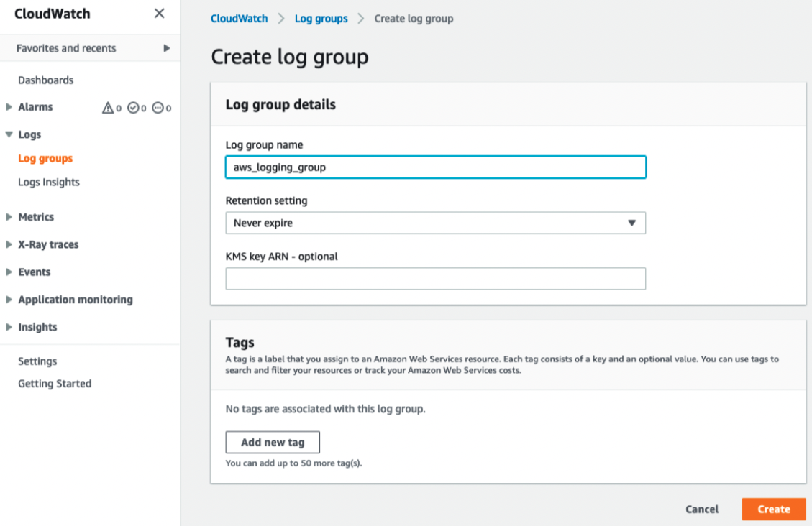812x526 pixels.
Task: Cancel creating the log group
Action: tap(701, 509)
